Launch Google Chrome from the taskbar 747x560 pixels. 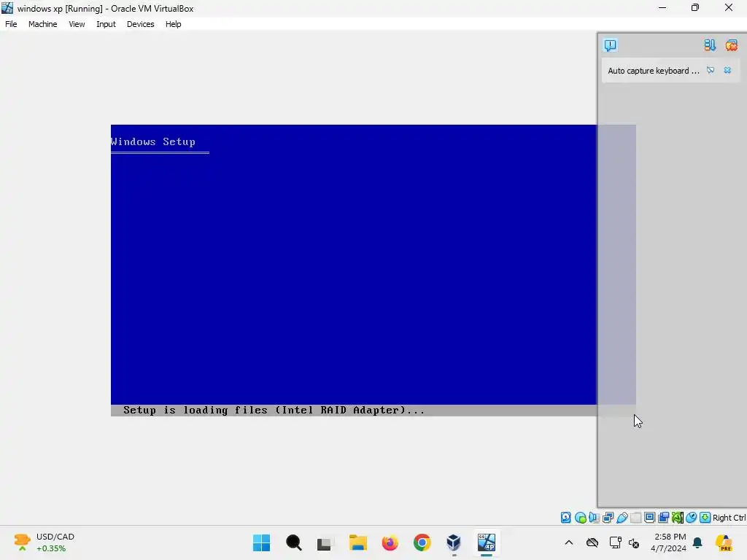click(x=422, y=542)
